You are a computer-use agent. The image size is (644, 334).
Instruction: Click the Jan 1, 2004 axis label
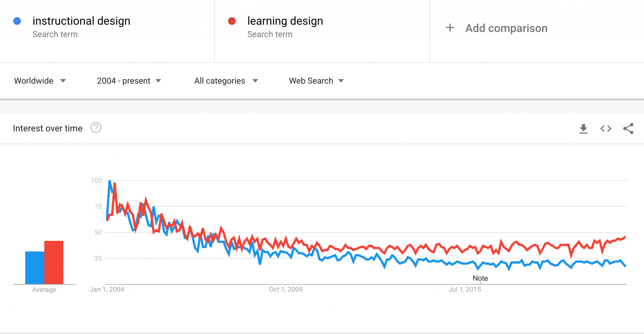(107, 289)
